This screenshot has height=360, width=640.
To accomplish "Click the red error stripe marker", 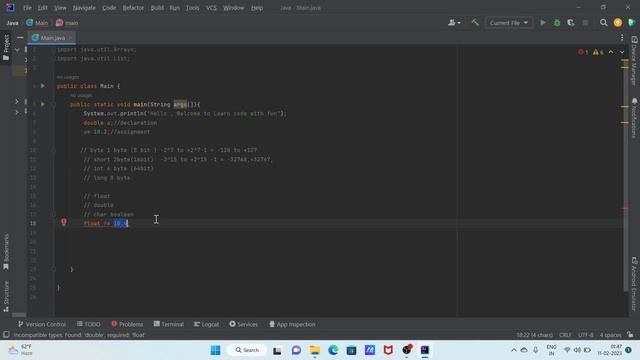I will point(625,209).
